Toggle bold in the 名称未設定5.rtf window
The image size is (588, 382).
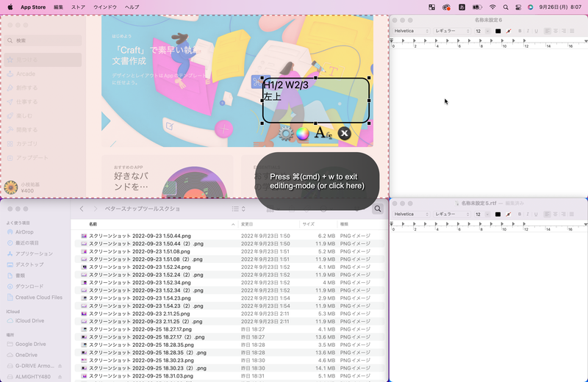(520, 215)
